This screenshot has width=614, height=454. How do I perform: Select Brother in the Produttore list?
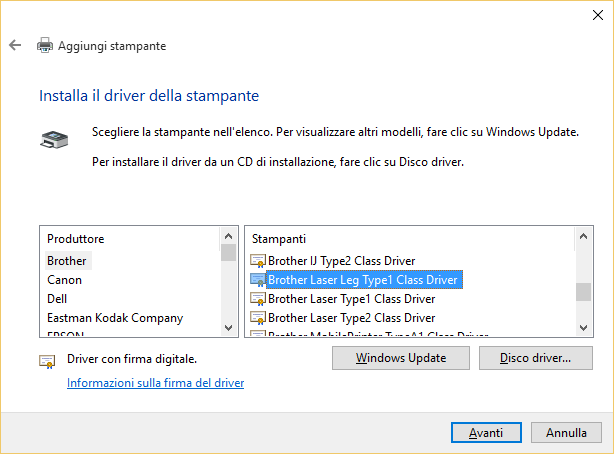pos(67,261)
